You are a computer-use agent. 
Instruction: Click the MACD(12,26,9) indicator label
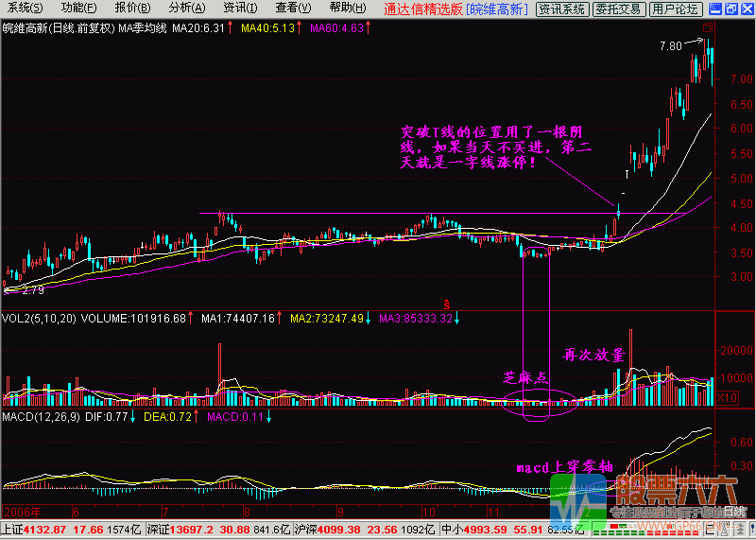tap(41, 417)
